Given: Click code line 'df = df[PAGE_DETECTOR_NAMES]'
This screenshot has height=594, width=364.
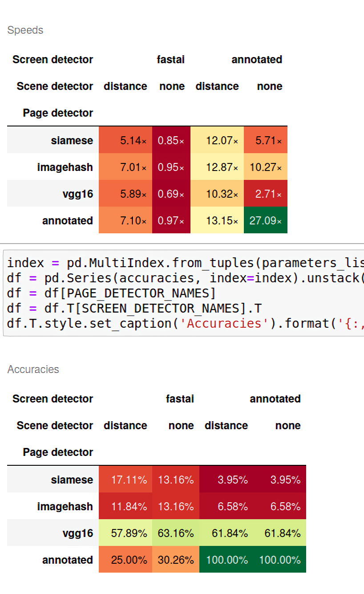Looking at the screenshot, I should [x=111, y=293].
